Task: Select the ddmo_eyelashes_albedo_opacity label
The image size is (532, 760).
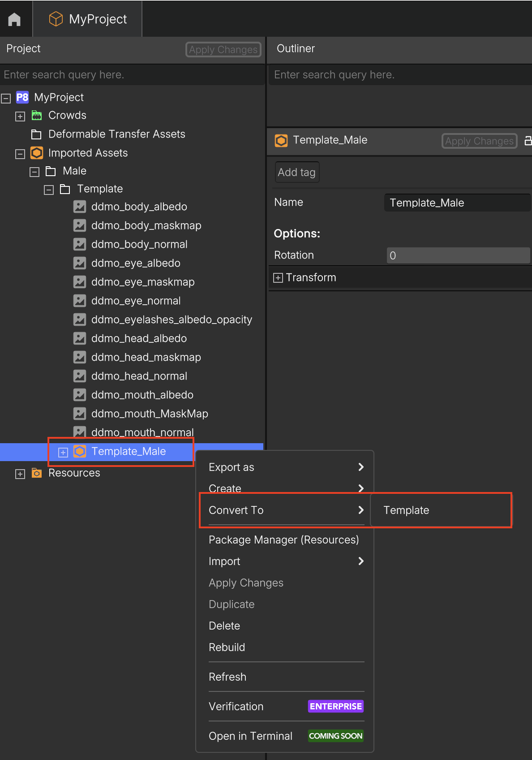Action: click(172, 320)
